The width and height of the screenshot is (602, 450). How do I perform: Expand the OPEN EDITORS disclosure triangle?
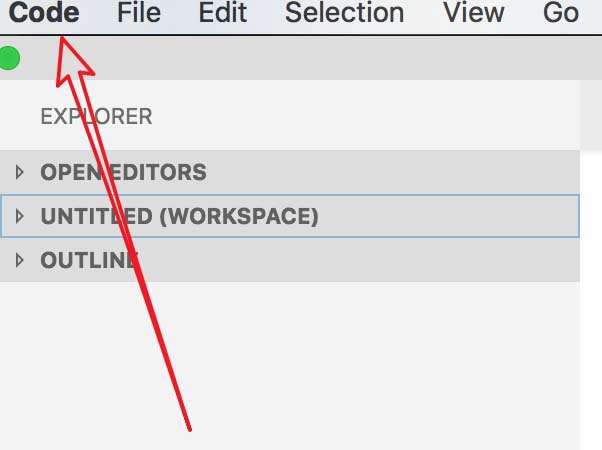click(19, 172)
